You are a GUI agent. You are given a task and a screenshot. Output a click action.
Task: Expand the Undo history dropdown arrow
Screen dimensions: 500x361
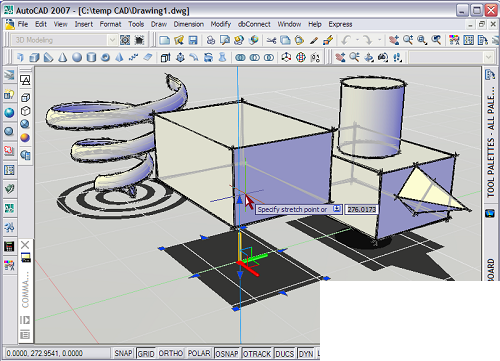pyautogui.click(x=357, y=40)
